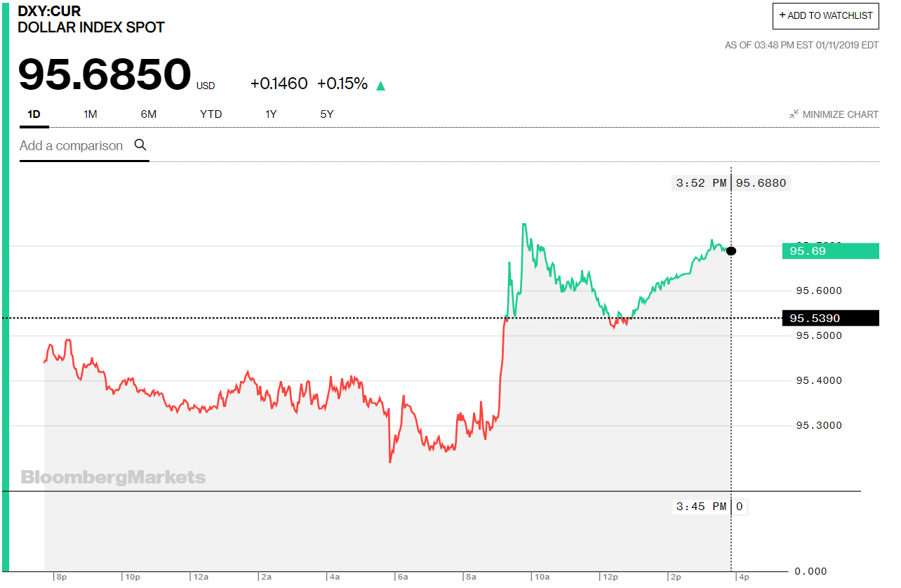Switch to the 1M time range
This screenshot has height=588, width=901.
pos(90,114)
